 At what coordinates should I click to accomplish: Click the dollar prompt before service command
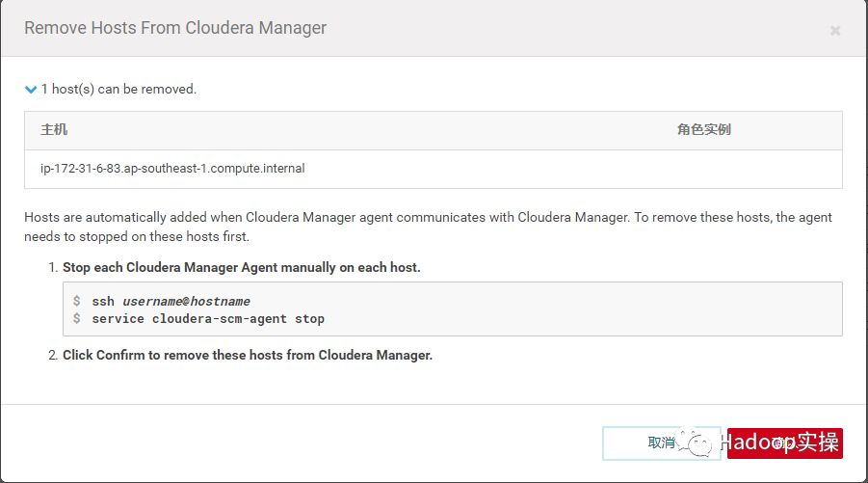pyautogui.click(x=76, y=318)
